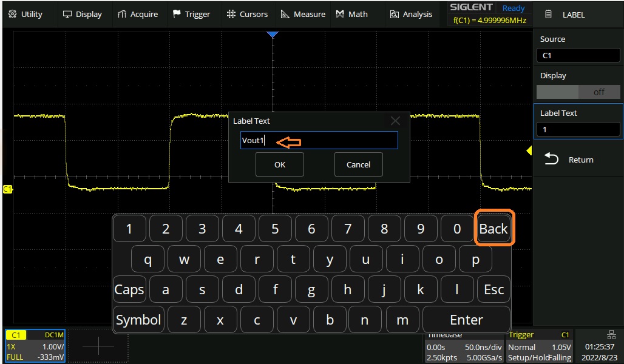The image size is (624, 364).
Task: Toggle the label Display off switch
Action: pos(578,92)
